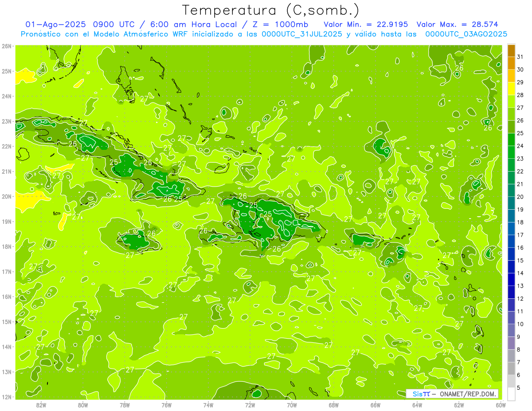Click the colorbar legend value 29
Viewport: 532px width, 411px height.
520,82
